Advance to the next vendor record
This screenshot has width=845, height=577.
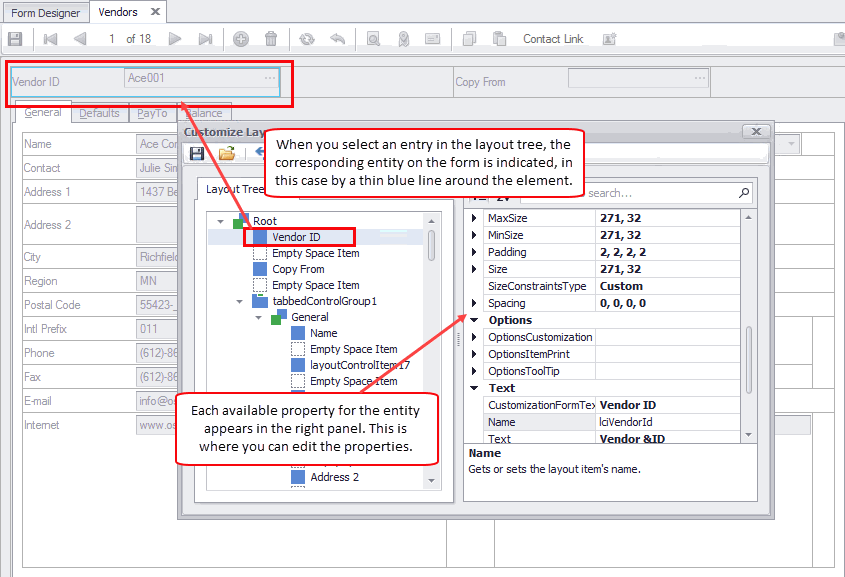coord(175,39)
